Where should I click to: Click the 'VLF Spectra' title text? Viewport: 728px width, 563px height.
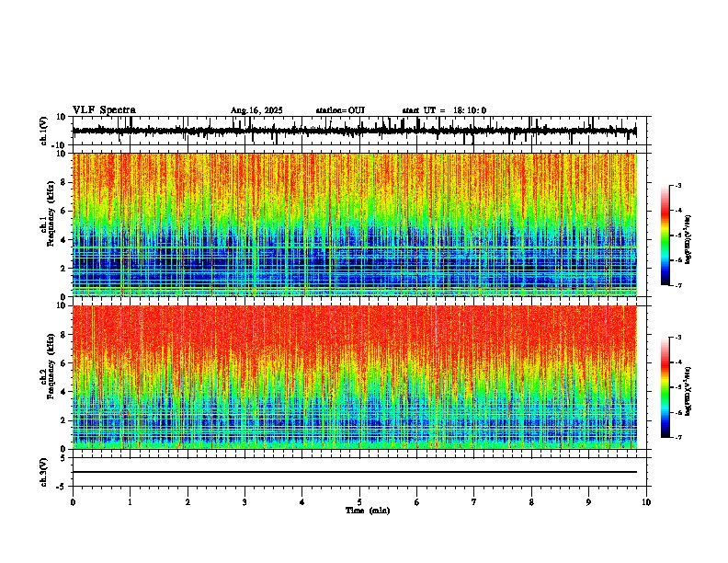pos(104,110)
